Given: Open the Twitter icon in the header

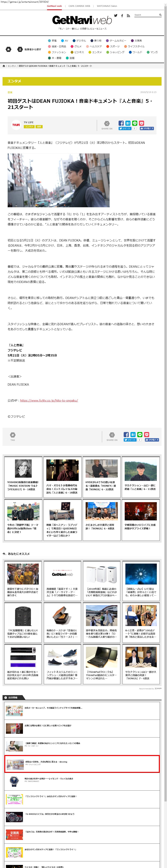Looking at the screenshot, I should (x=116, y=15).
